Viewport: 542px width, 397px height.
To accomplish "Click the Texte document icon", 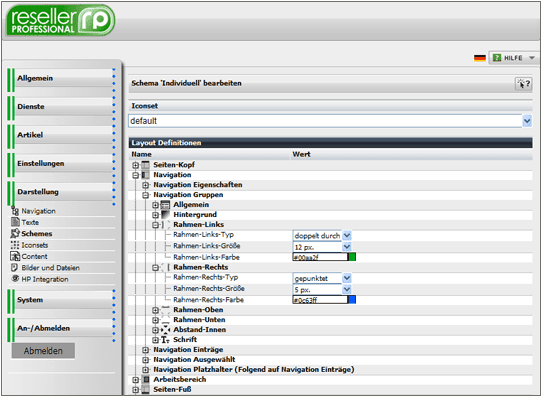I will pos(15,222).
